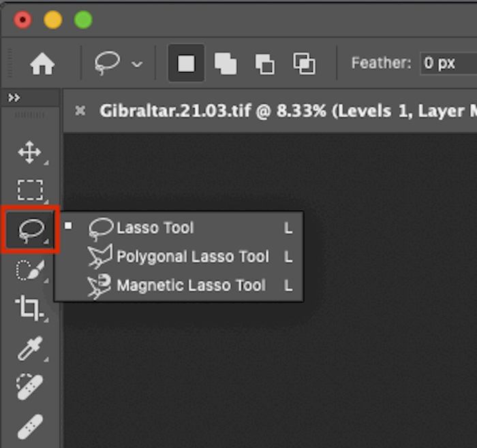This screenshot has height=448, width=477.
Task: Enable Intersect with Selection mode
Action: pyautogui.click(x=304, y=64)
